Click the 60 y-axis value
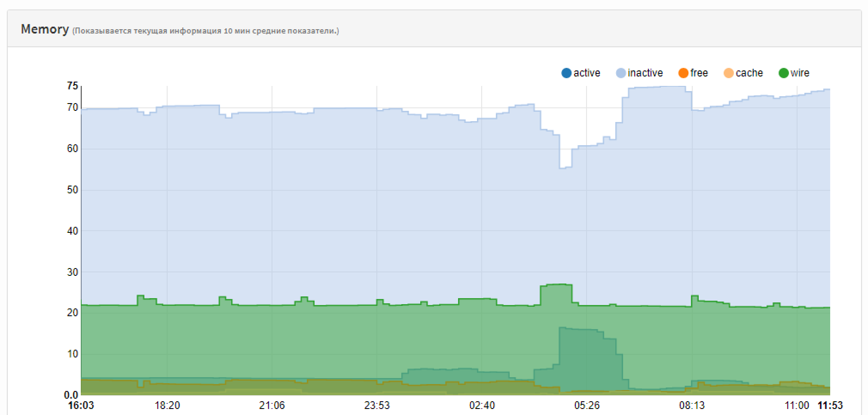 73,149
